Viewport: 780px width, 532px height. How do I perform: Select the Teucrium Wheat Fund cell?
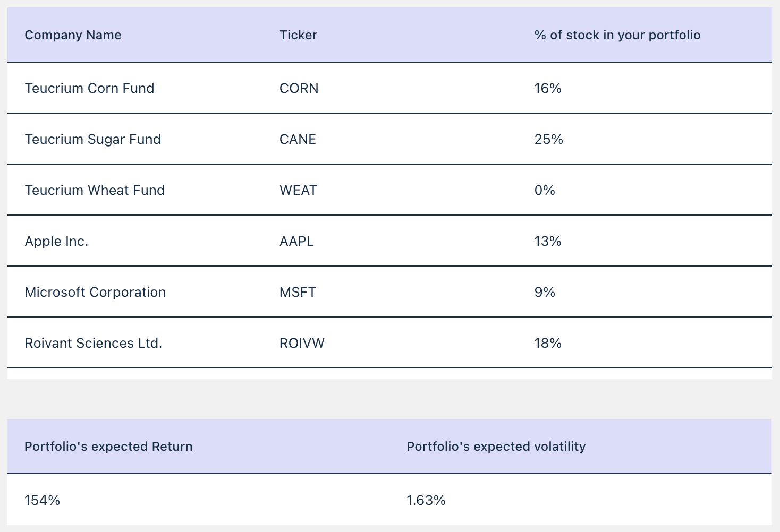pyautogui.click(x=95, y=190)
